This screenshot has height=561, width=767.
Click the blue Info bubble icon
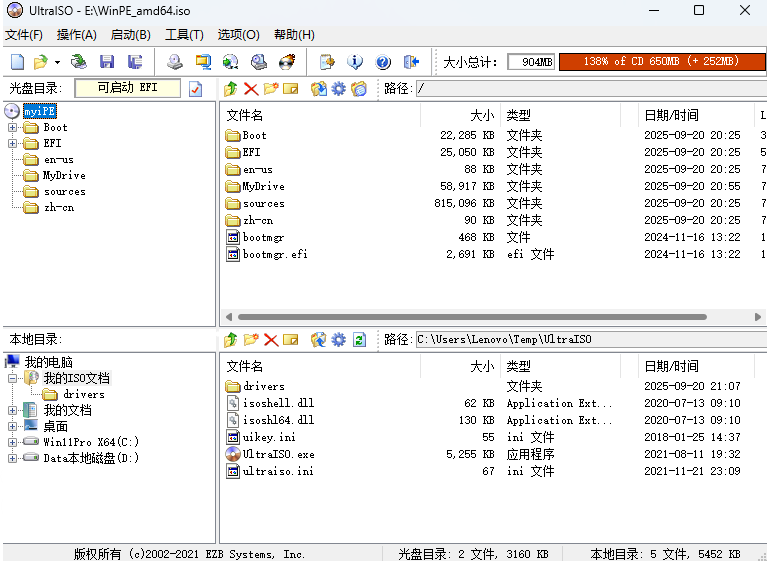[x=355, y=62]
